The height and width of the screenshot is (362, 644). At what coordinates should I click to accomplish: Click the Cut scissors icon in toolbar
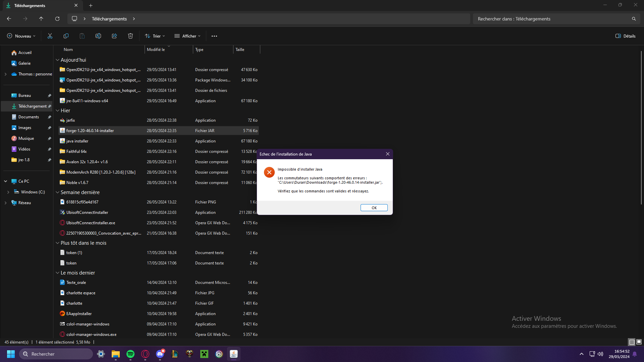click(50, 36)
